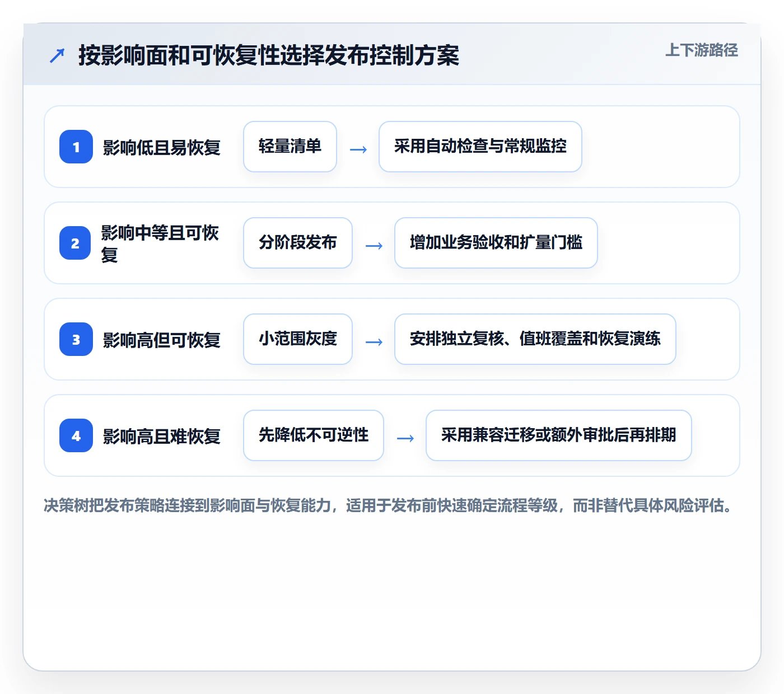The image size is (784, 694).
Task: Click the diagonal arrow icon beside the title
Action: [57, 55]
